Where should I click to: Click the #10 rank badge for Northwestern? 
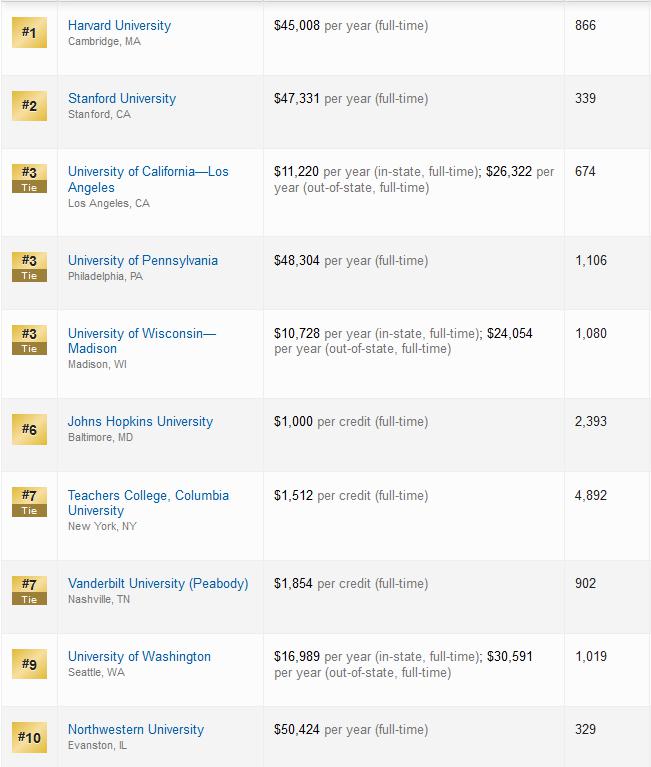29,737
